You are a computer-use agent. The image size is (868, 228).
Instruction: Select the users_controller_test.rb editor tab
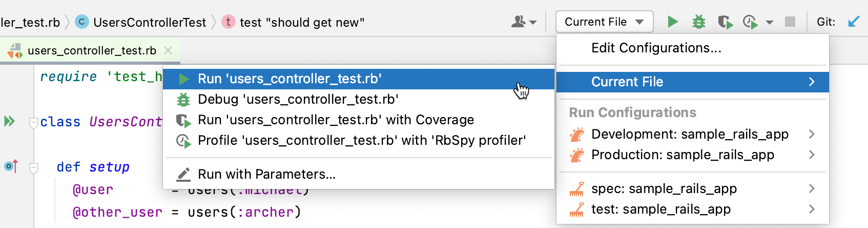click(91, 50)
